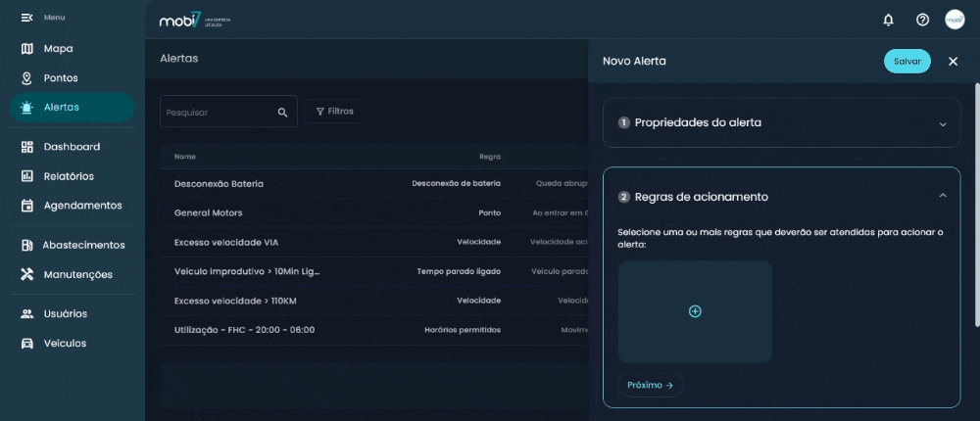Screen dimensions: 980x421
Task: Go to Mapa in the sidebar
Action: (x=58, y=49)
